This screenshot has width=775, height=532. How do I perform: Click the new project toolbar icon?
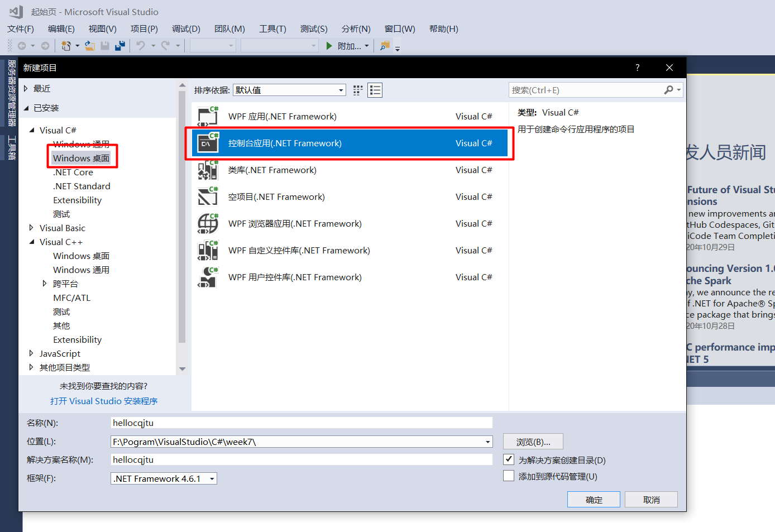pos(66,46)
